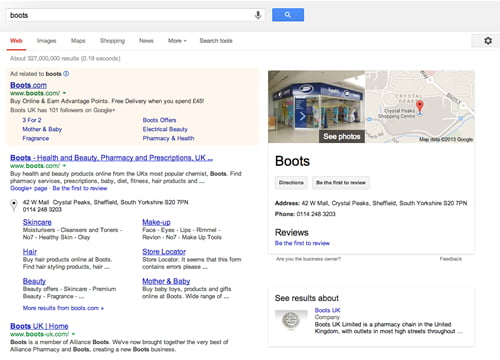Open the Store Locator sitelink
Screen dimensions: 500x360
(164, 252)
